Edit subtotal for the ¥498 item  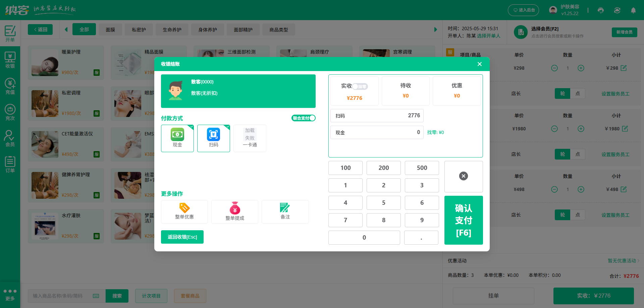[x=624, y=189]
